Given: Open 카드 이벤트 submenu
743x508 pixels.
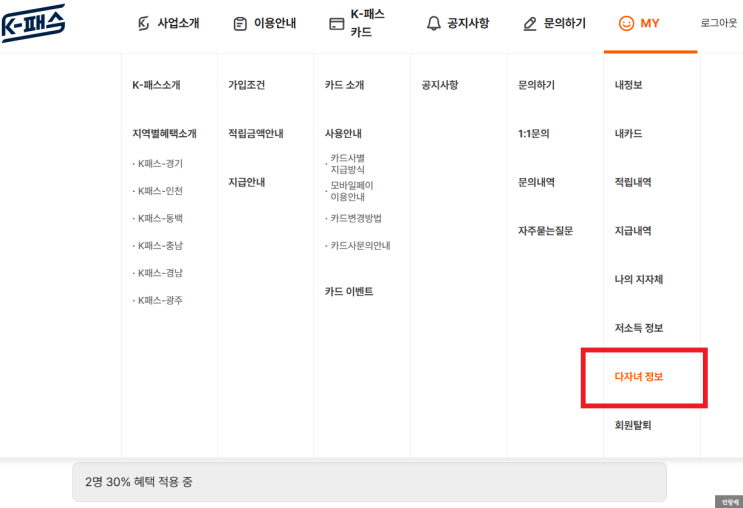Looking at the screenshot, I should tap(349, 291).
